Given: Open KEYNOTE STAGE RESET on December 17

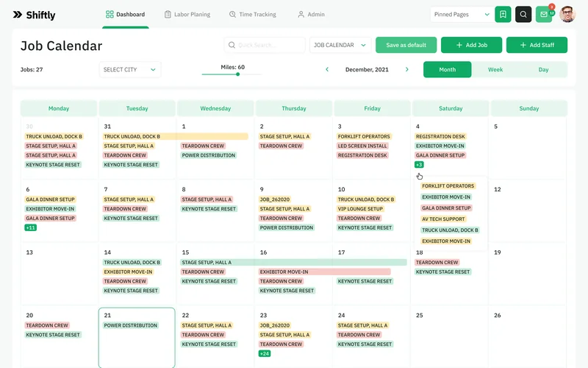Looking at the screenshot, I should tap(365, 281).
